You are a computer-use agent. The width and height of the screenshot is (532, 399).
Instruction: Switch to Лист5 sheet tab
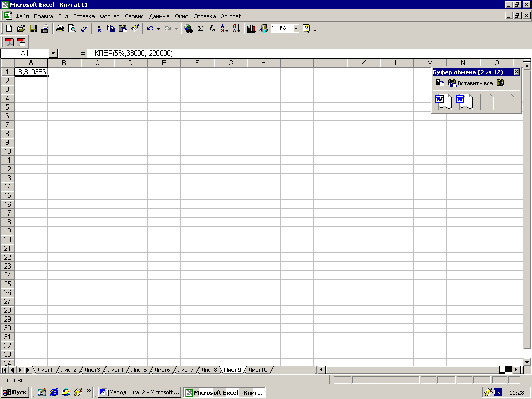click(x=139, y=370)
